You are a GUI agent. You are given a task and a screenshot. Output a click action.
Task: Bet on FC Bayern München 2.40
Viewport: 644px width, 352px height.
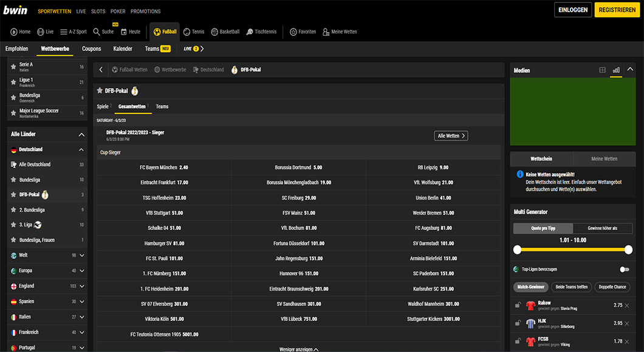164,168
